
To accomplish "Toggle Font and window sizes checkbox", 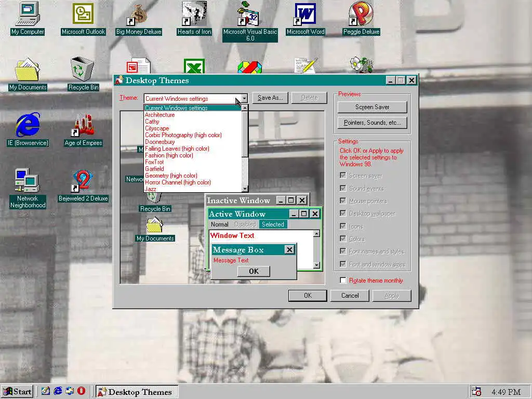I will [x=343, y=263].
